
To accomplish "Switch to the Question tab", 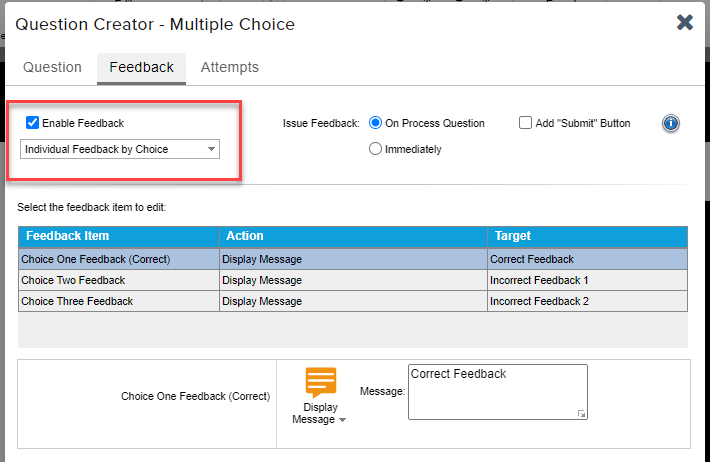I will (52, 67).
